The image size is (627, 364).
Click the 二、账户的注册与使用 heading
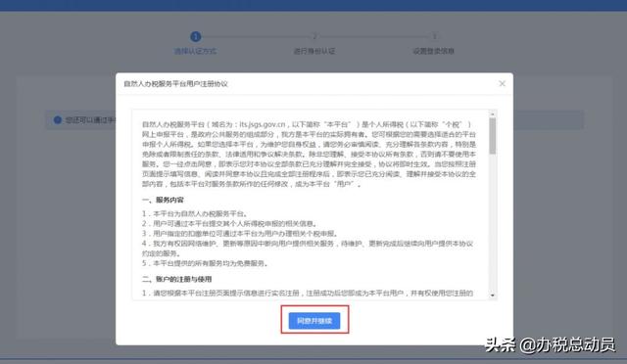(x=176, y=279)
